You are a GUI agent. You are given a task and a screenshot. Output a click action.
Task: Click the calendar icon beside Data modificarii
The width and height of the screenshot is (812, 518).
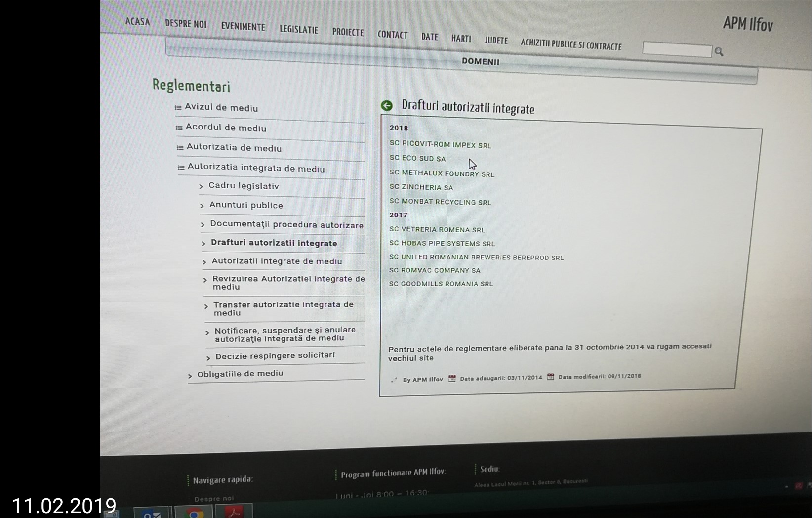[x=550, y=377]
